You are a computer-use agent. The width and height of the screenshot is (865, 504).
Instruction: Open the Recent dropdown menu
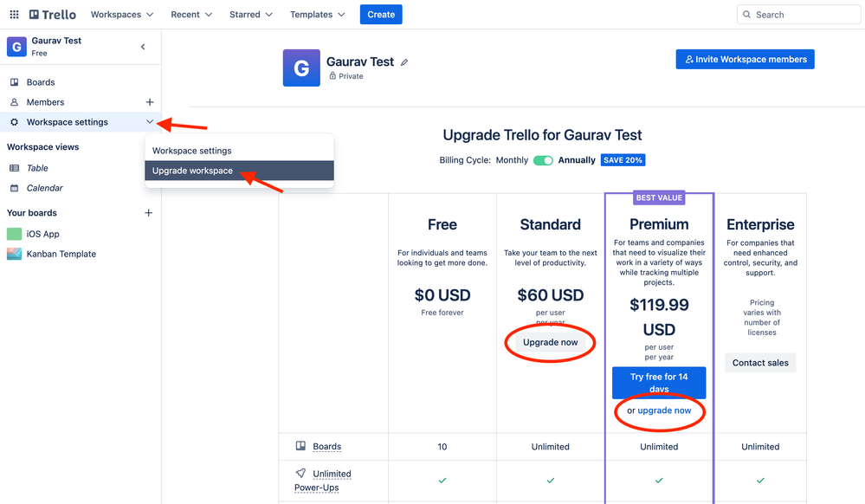click(191, 15)
